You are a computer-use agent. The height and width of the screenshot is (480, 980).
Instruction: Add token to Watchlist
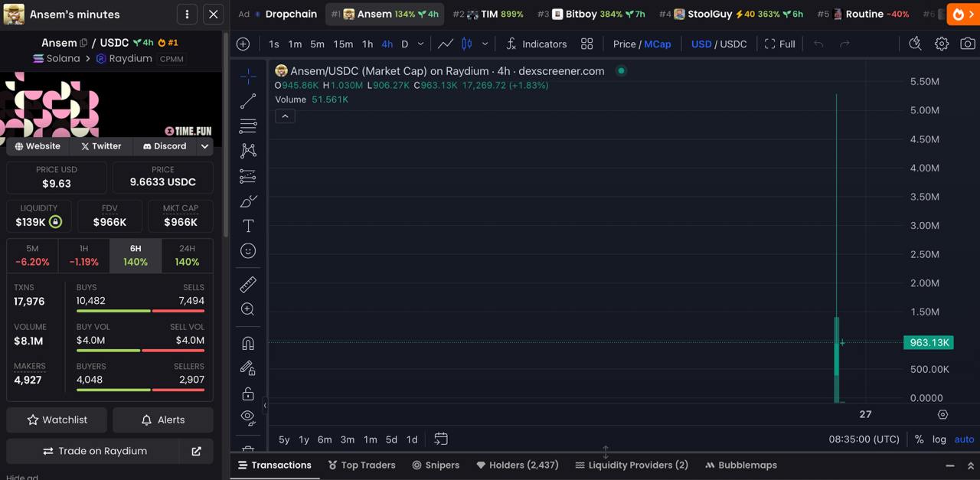click(57, 420)
